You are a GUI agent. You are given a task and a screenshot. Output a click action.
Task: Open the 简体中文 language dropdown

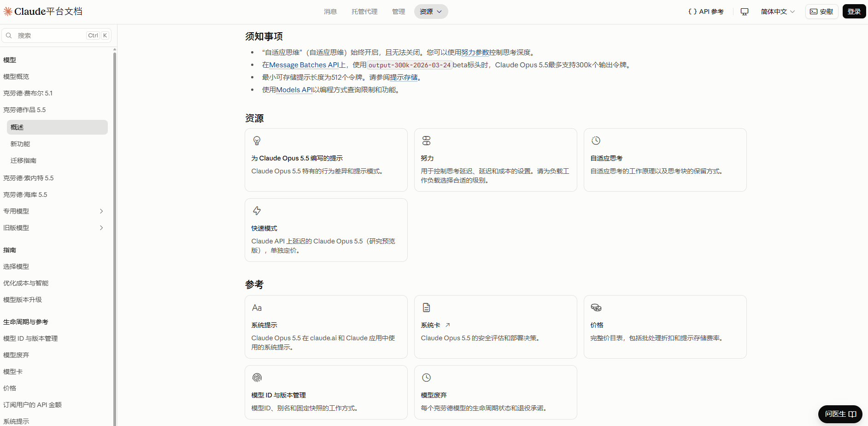click(x=778, y=12)
